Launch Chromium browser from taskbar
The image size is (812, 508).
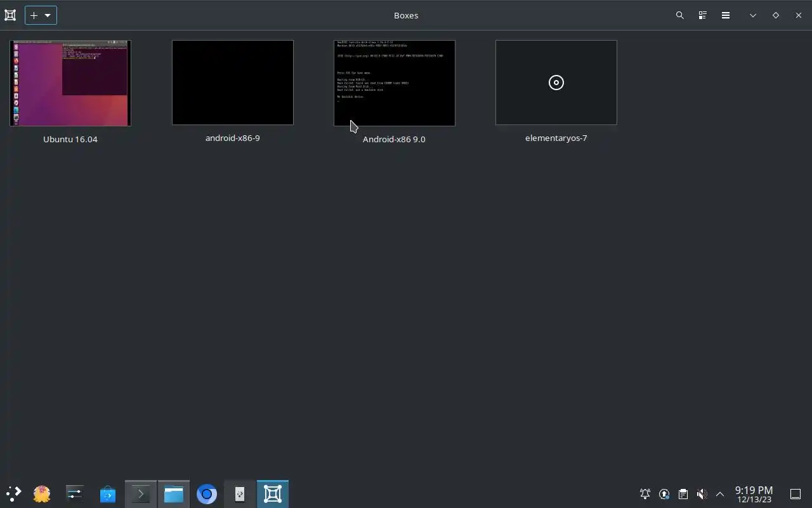point(207,494)
